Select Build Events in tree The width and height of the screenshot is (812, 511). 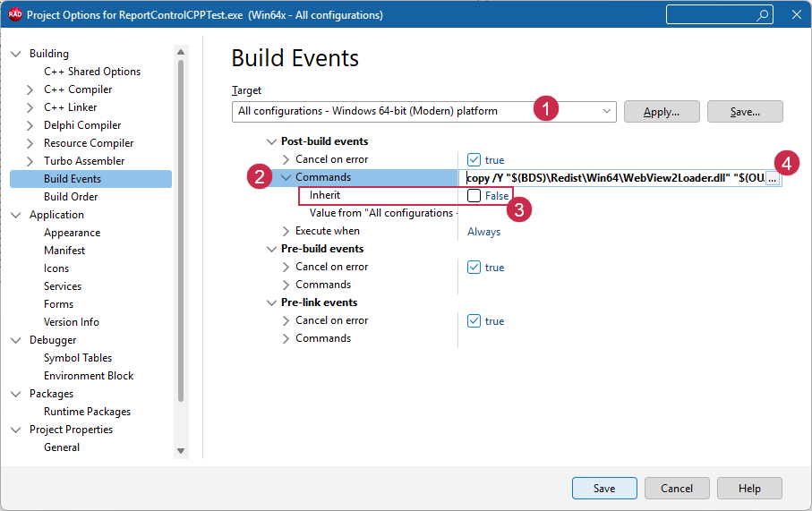pyautogui.click(x=90, y=179)
